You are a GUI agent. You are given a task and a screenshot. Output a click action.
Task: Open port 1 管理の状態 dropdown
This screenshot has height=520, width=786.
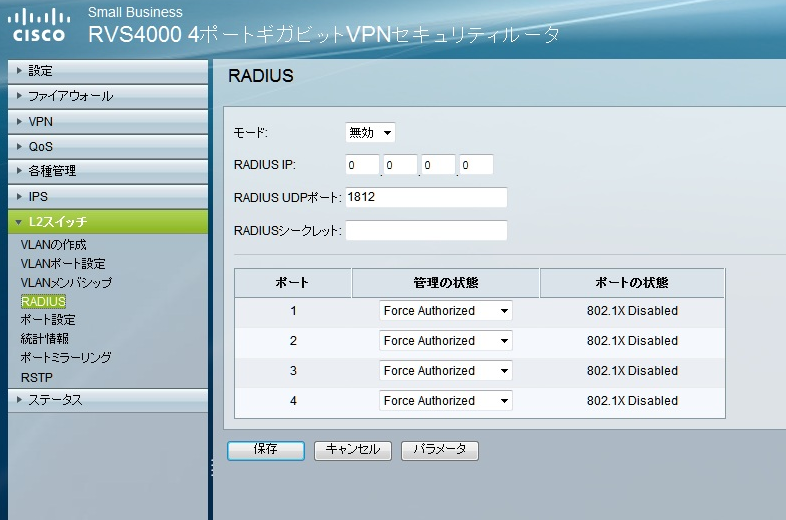pos(446,311)
